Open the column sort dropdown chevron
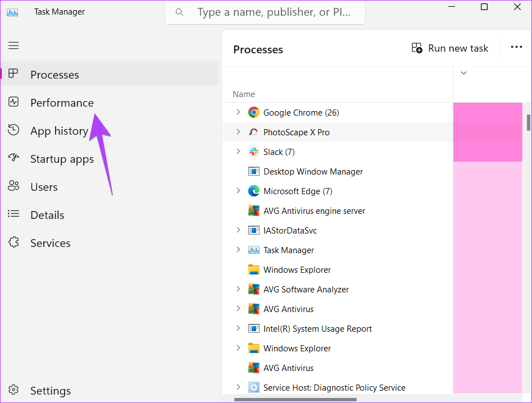Image resolution: width=532 pixels, height=403 pixels. [x=463, y=73]
